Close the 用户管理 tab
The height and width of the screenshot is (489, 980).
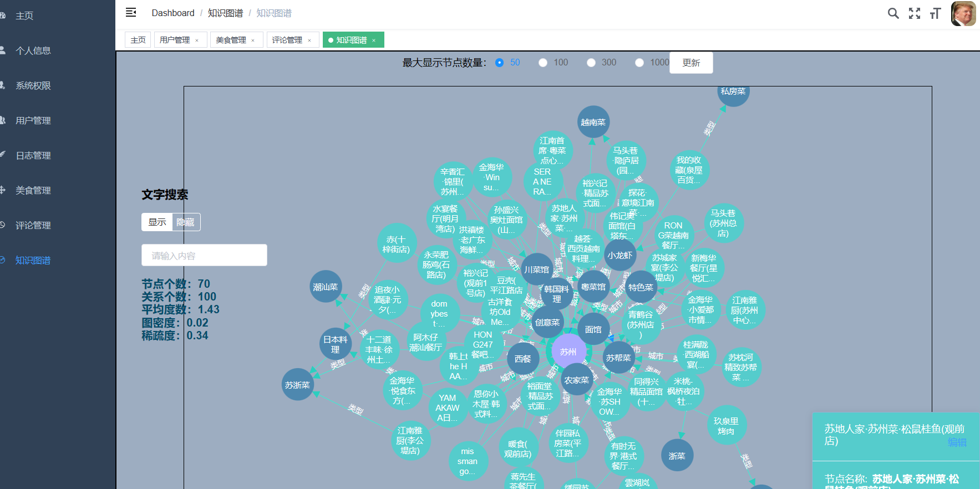pyautogui.click(x=197, y=40)
